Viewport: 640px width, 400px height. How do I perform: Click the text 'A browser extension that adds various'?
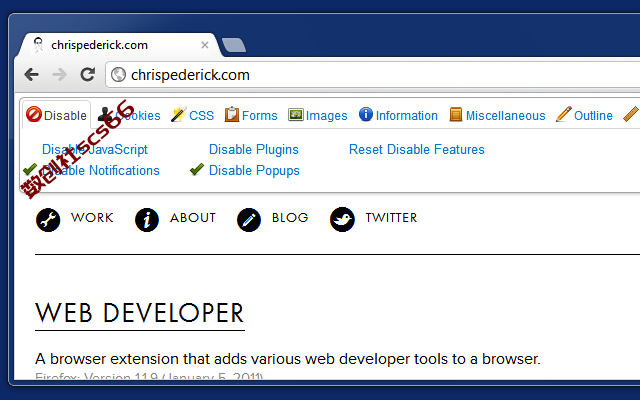click(169, 359)
